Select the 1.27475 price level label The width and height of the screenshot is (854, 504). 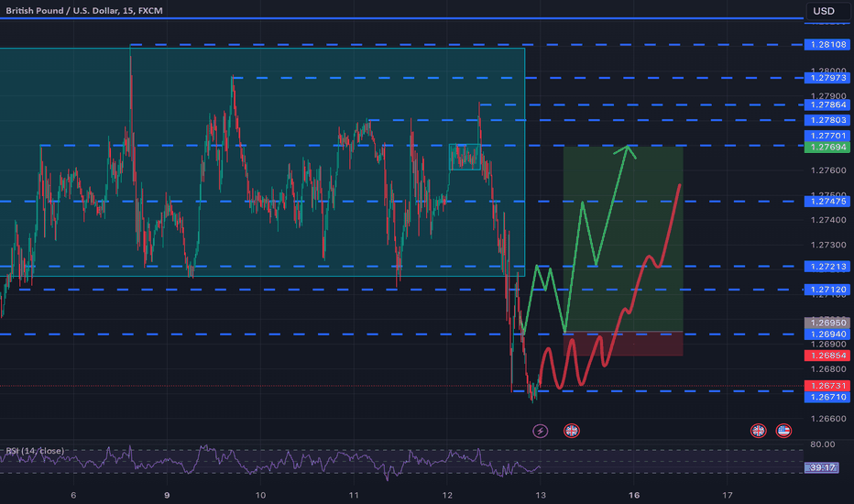pyautogui.click(x=827, y=202)
